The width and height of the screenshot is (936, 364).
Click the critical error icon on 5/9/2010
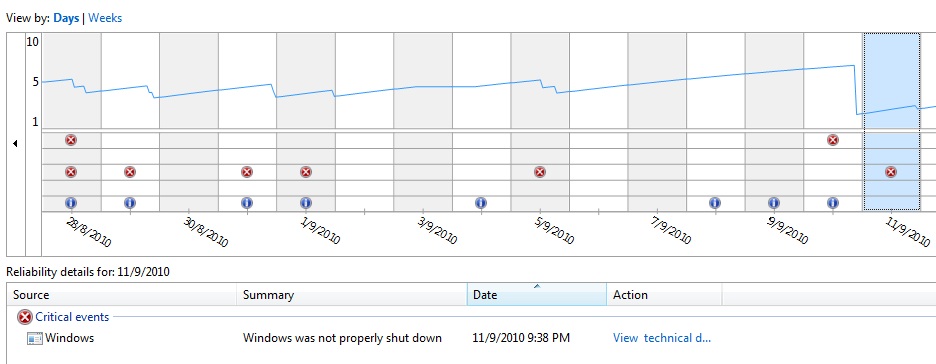pyautogui.click(x=540, y=172)
